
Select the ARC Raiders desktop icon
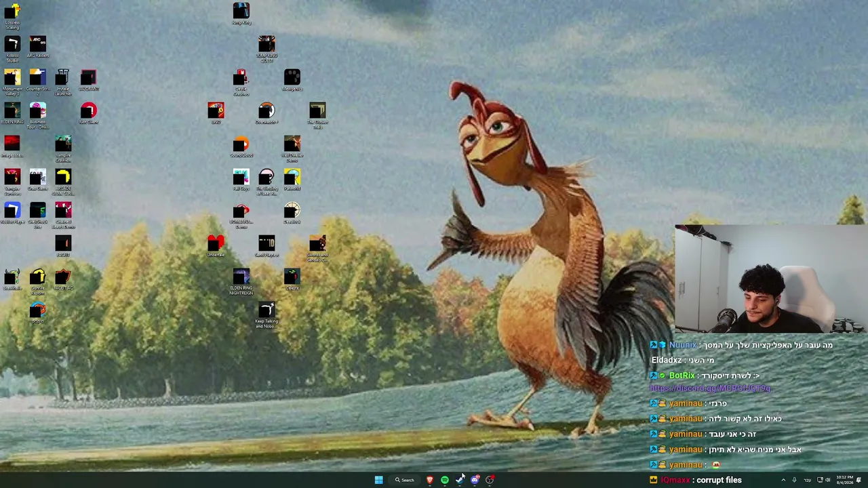tap(37, 47)
